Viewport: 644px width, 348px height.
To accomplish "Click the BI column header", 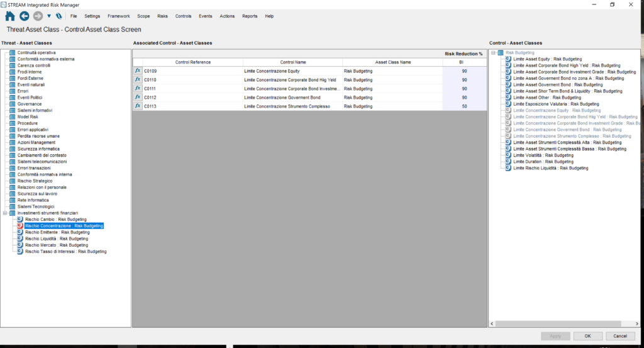I will click(x=461, y=62).
